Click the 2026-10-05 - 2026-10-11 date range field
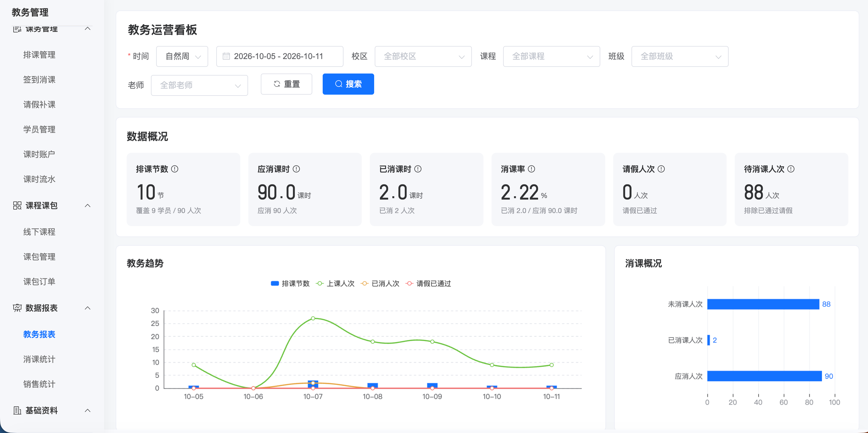Viewport: 868px width, 433px height. coord(280,56)
